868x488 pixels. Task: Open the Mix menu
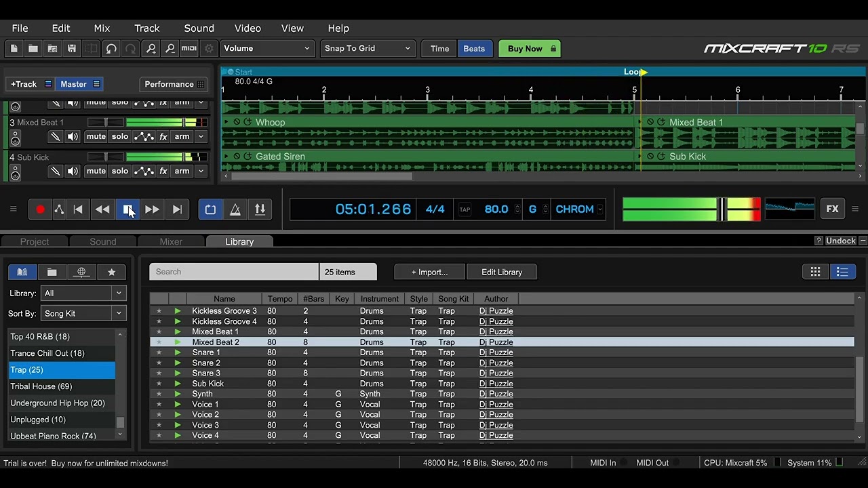102,28
